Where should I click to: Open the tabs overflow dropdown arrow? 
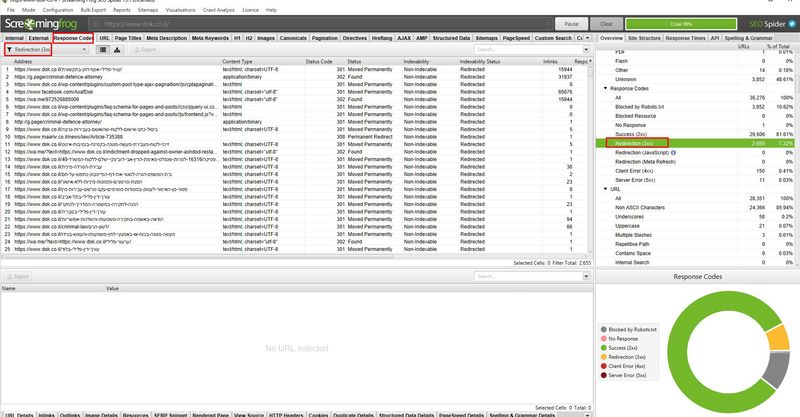[587, 38]
